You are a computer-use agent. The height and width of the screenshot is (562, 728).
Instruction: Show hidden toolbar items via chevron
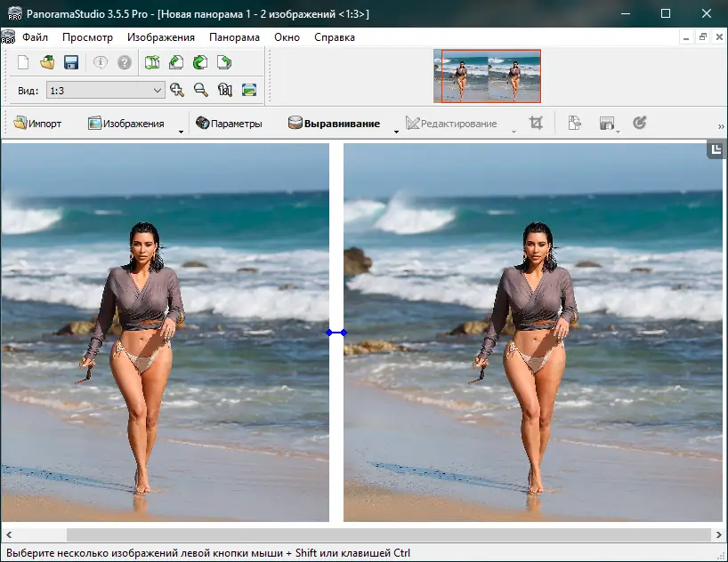[721, 126]
